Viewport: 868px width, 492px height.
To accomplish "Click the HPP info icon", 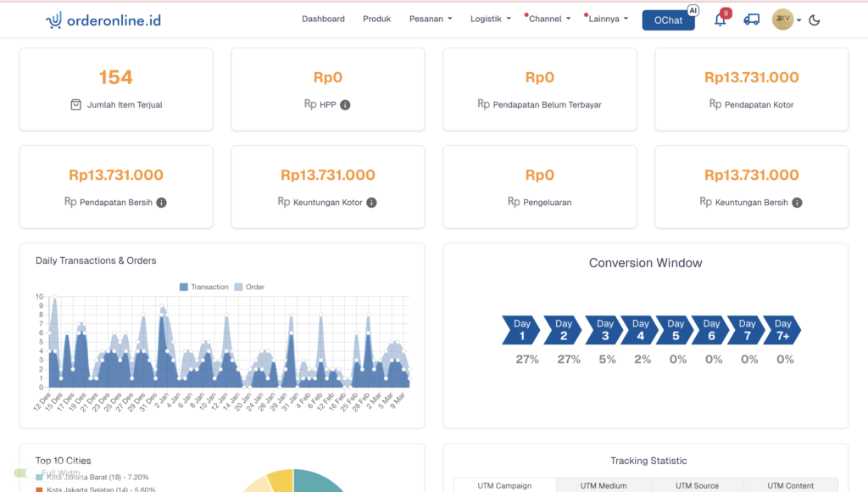I will (x=345, y=105).
